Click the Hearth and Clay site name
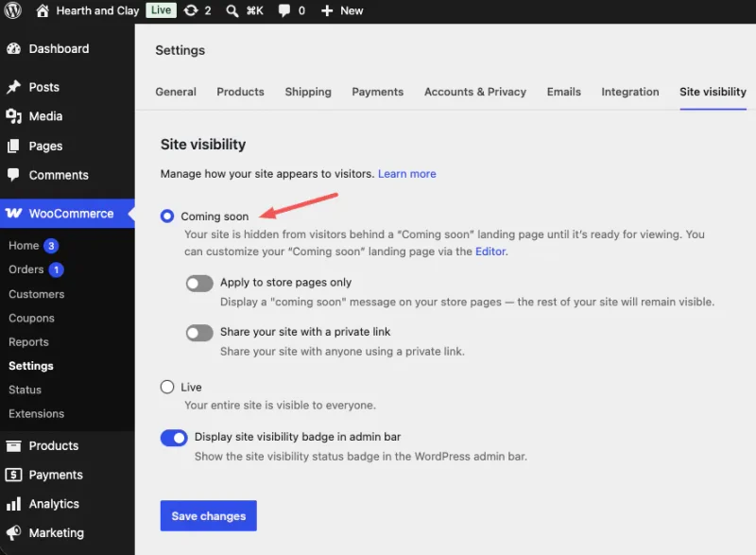The width and height of the screenshot is (756, 555). click(x=97, y=10)
